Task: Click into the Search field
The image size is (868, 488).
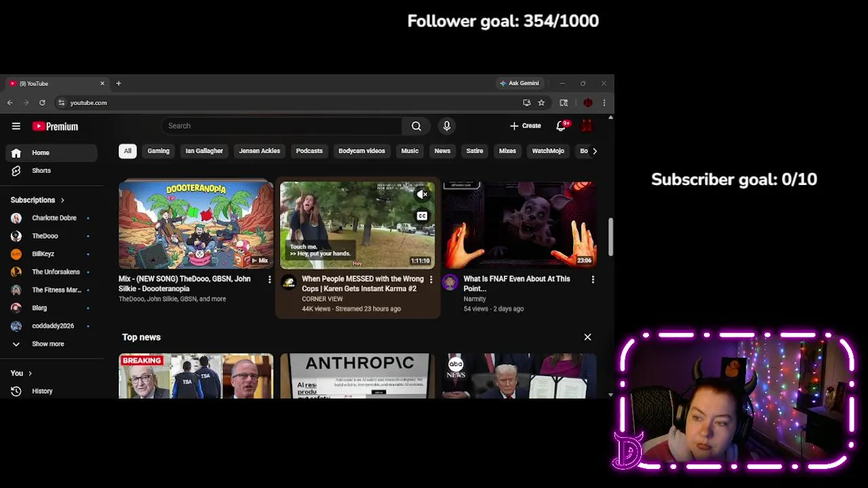Action: tap(281, 125)
